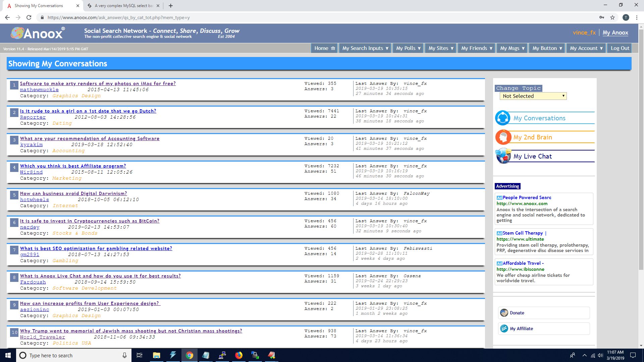Reload the page with refresh icon
Viewport: 644px width, 362px height.
29,17
